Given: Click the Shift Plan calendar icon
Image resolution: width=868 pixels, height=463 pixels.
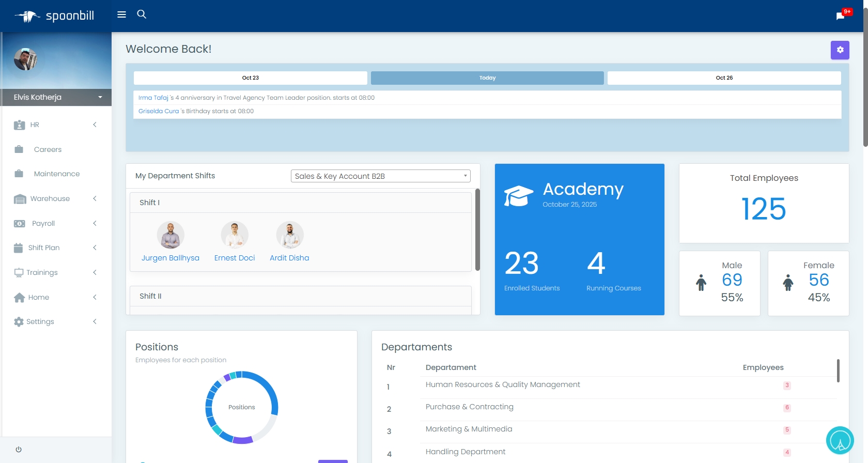Looking at the screenshot, I should pyautogui.click(x=19, y=248).
